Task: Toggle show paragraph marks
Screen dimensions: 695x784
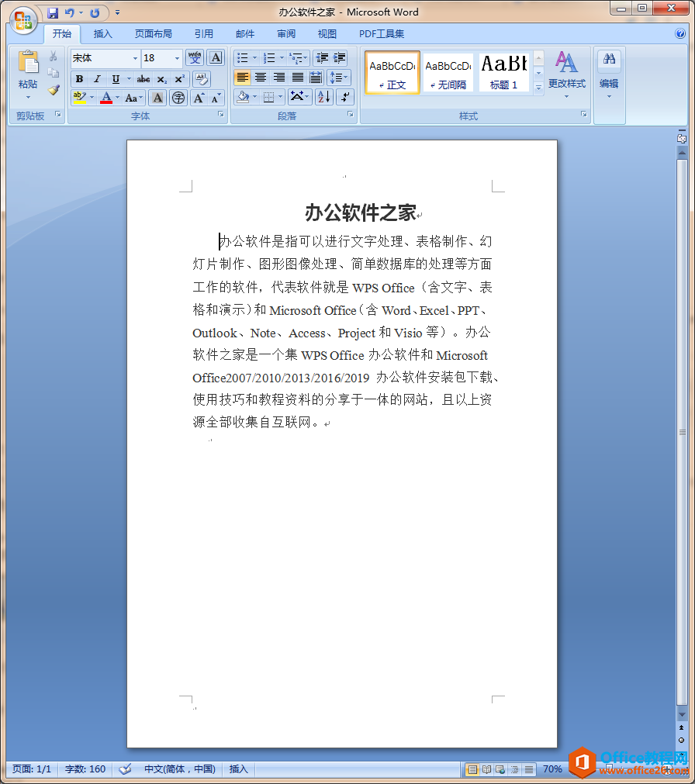Action: click(345, 96)
